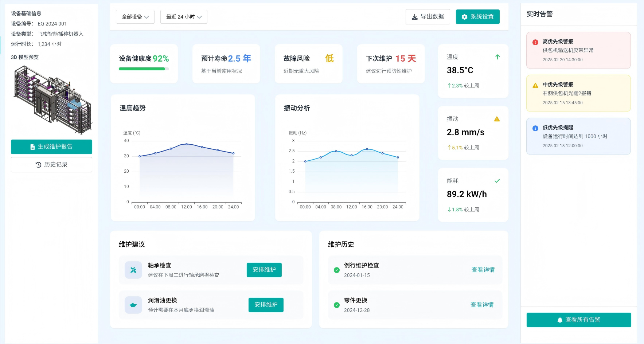Click the vibration warning triangle icon

click(497, 119)
